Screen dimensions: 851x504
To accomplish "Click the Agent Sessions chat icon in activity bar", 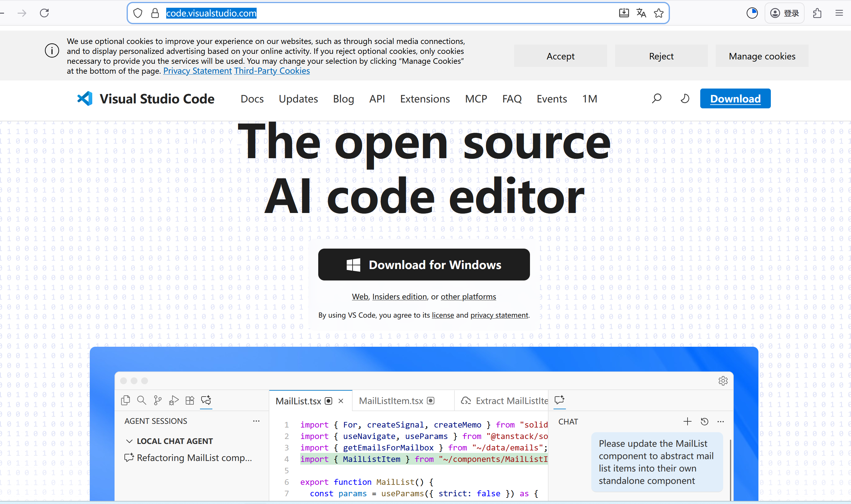I will point(206,400).
